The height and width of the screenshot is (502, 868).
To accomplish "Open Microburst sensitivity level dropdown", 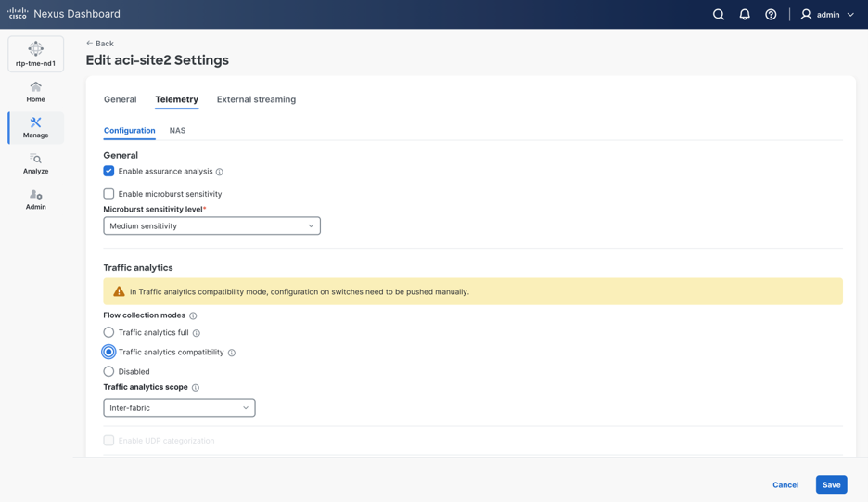I will pos(212,225).
